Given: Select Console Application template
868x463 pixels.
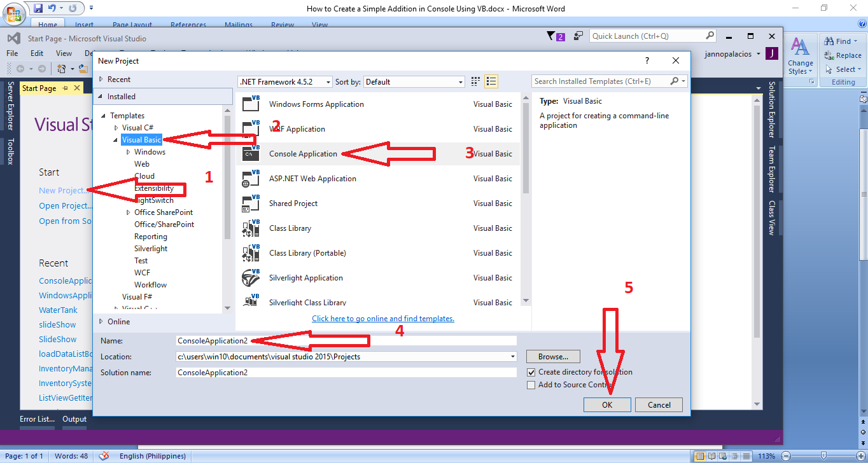Looking at the screenshot, I should pyautogui.click(x=378, y=154).
